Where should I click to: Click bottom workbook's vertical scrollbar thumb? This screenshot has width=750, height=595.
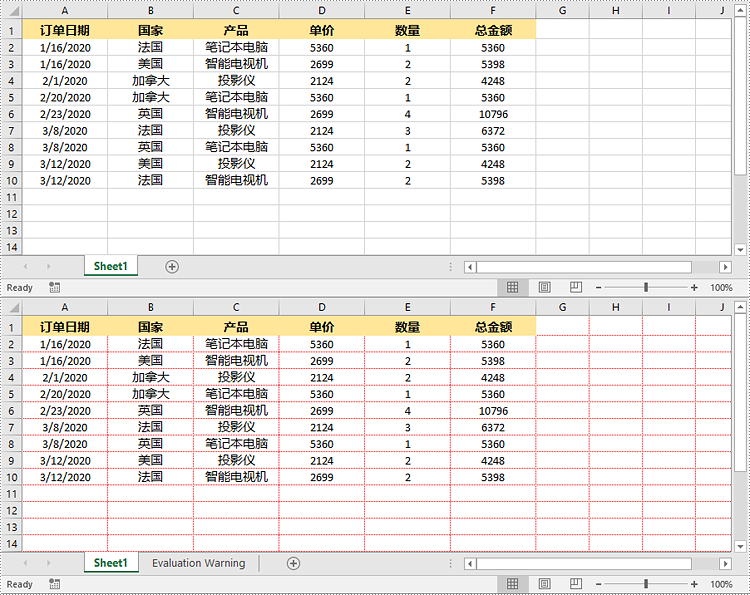(740, 392)
